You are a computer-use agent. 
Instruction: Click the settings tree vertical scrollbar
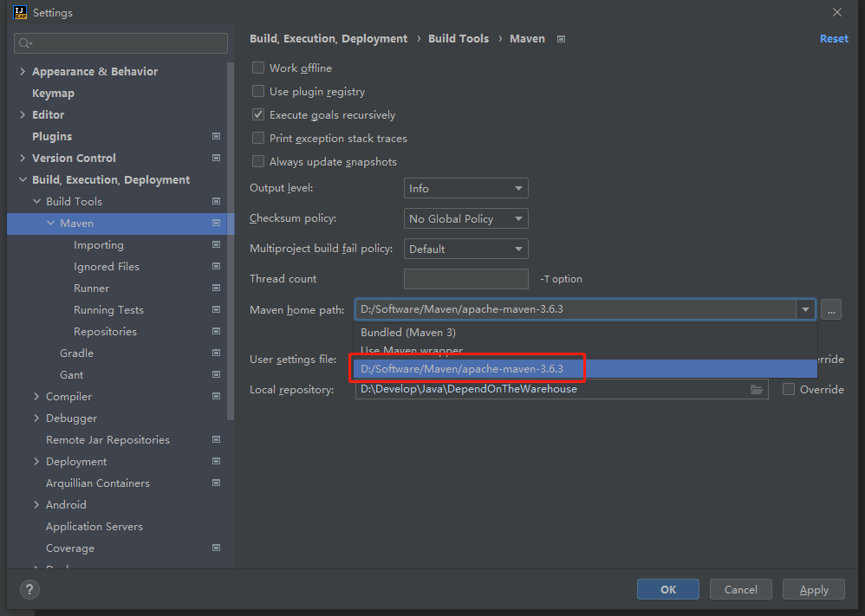(x=230, y=241)
